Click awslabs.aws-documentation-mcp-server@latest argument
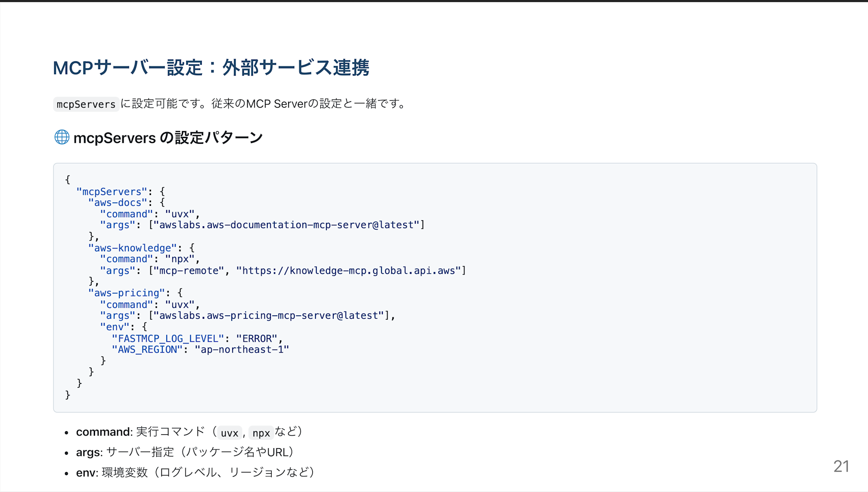The height and width of the screenshot is (492, 868). point(286,225)
